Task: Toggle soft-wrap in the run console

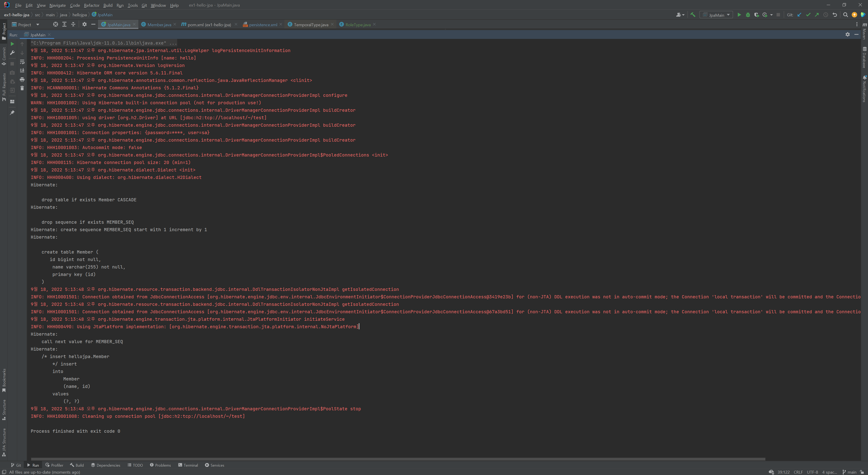Action: (x=22, y=62)
